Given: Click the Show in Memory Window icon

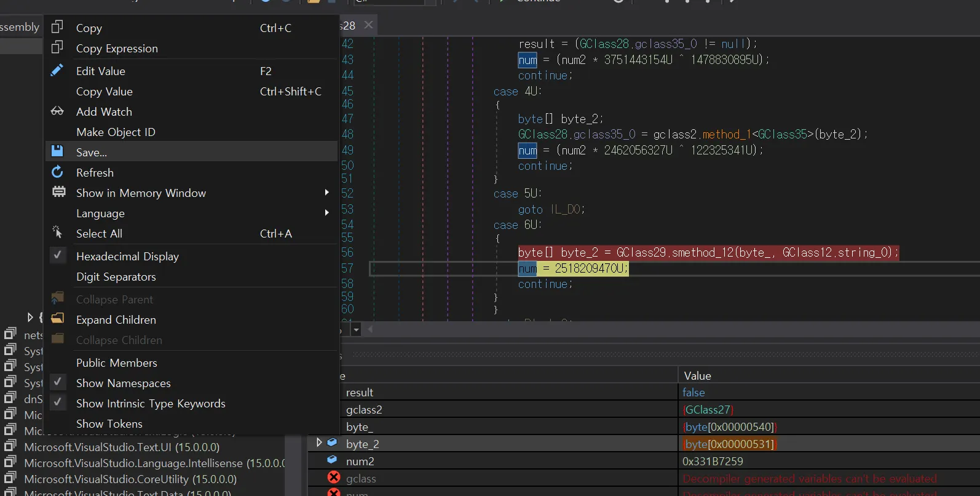Looking at the screenshot, I should [58, 192].
